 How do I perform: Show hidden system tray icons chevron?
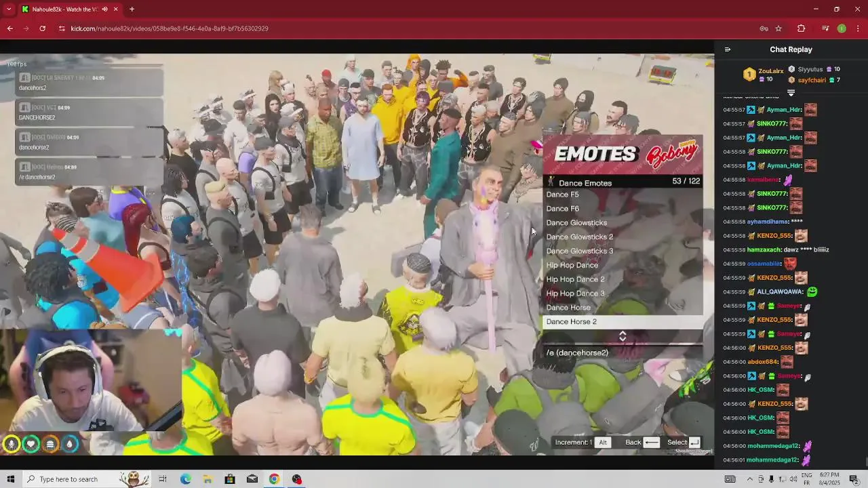tap(749, 479)
